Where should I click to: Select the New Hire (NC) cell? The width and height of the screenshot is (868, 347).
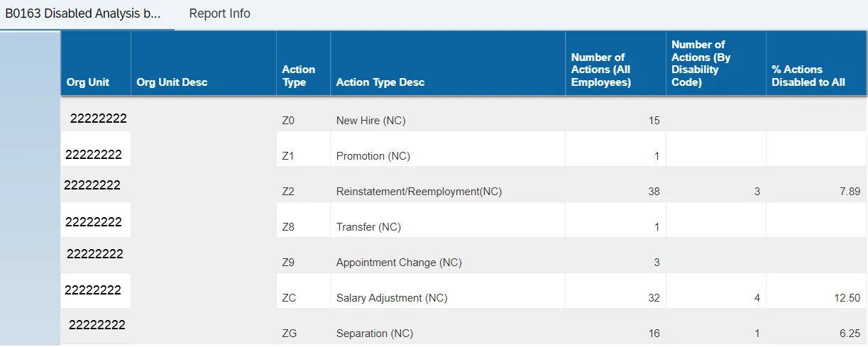click(370, 121)
